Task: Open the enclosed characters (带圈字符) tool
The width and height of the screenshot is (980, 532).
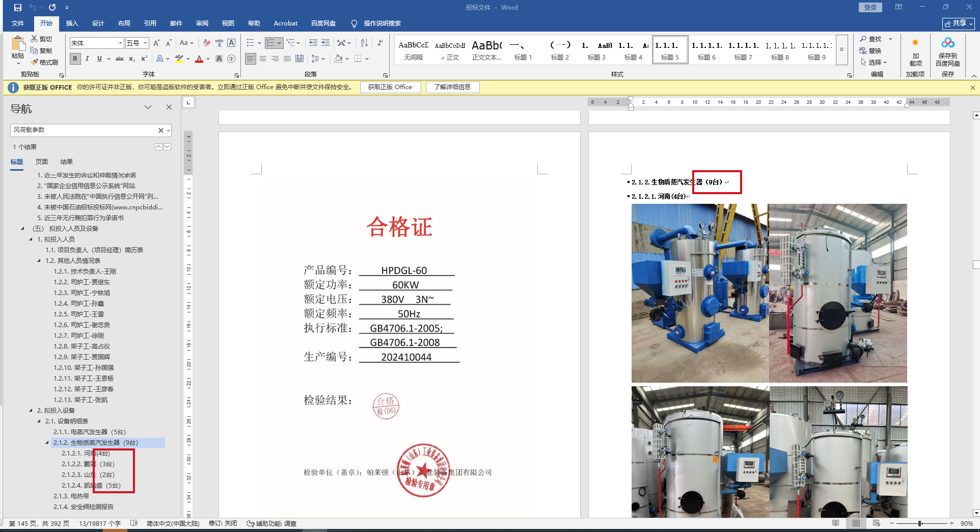Action: (231, 59)
